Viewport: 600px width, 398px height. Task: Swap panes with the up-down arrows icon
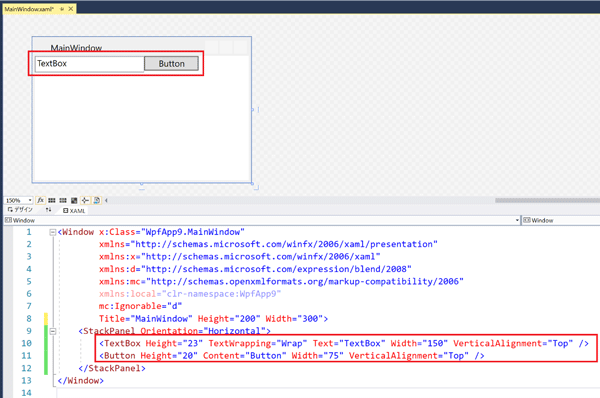tap(48, 210)
